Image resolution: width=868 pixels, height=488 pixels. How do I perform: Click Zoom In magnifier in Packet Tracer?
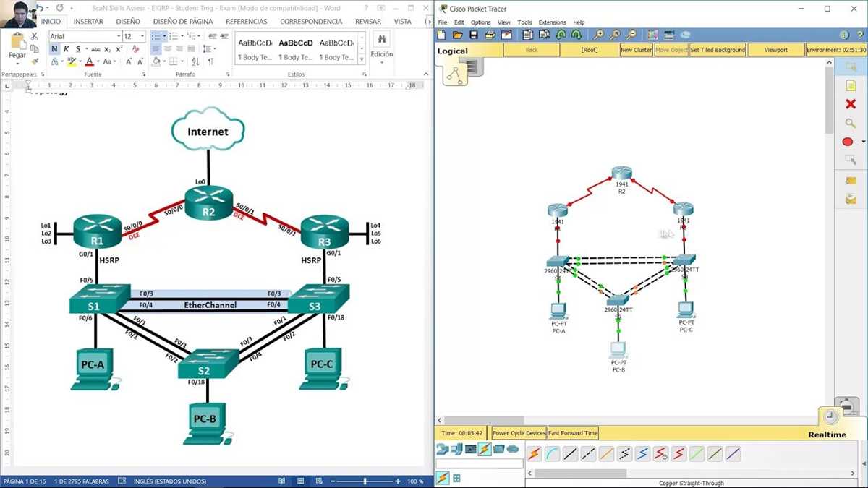tap(599, 35)
